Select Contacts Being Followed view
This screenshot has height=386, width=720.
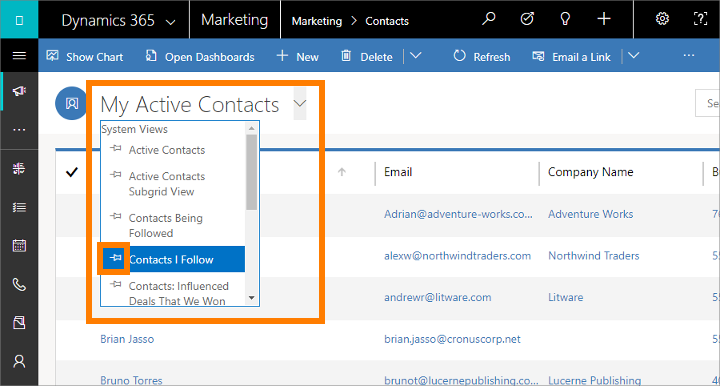pyautogui.click(x=166, y=225)
